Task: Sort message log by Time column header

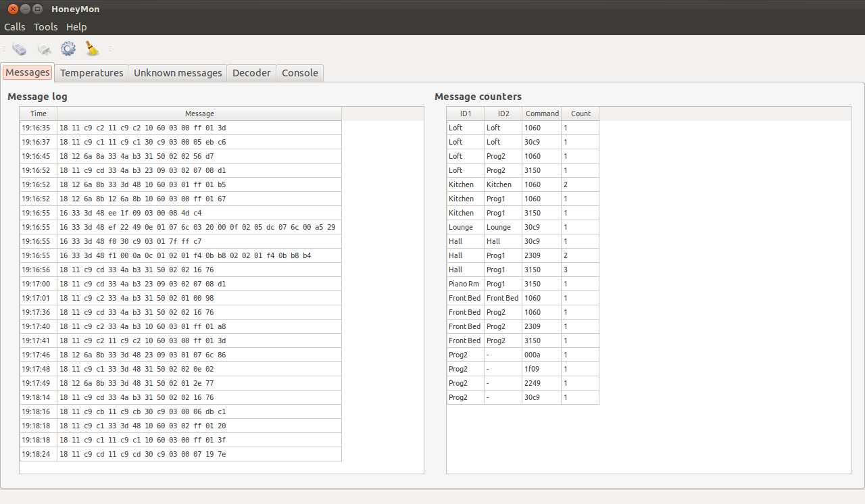Action: tap(39, 114)
